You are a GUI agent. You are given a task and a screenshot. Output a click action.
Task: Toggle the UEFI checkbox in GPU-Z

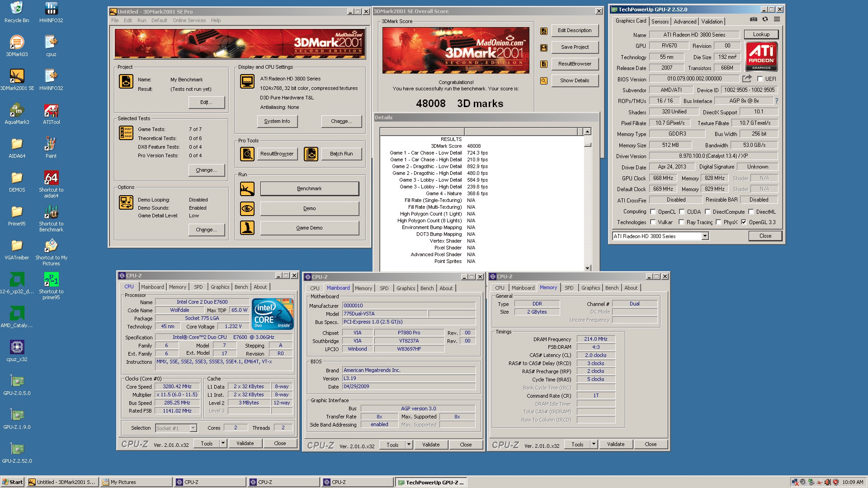click(760, 79)
